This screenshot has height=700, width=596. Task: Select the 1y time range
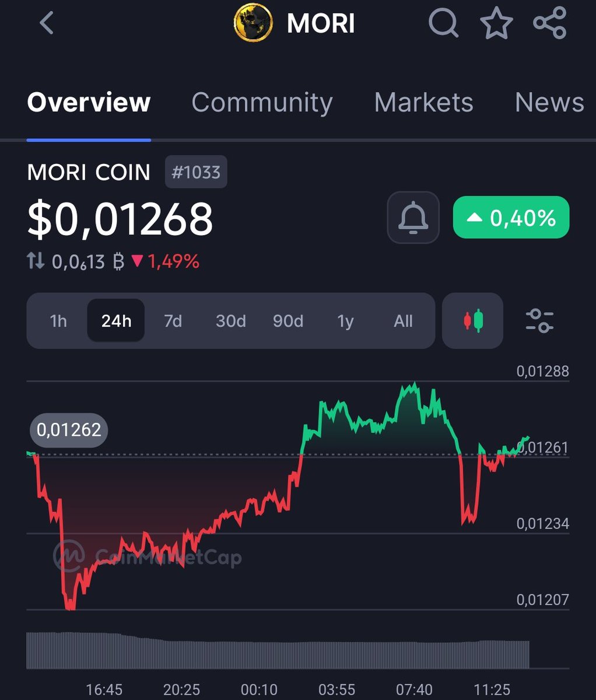pyautogui.click(x=346, y=321)
